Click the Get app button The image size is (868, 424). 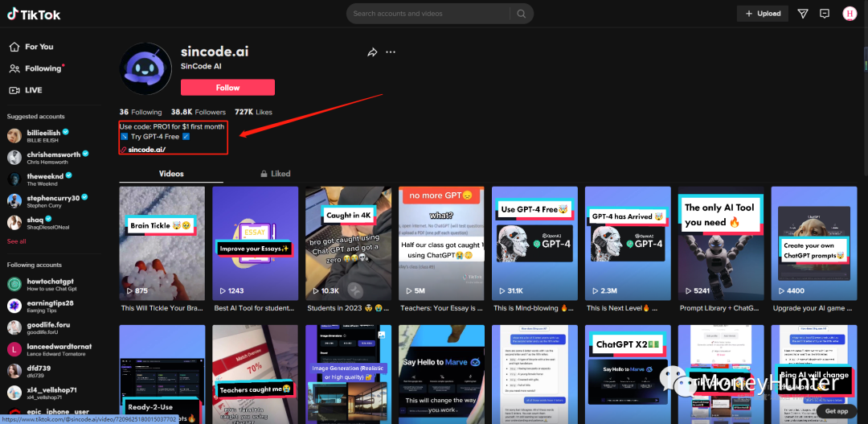(x=836, y=411)
